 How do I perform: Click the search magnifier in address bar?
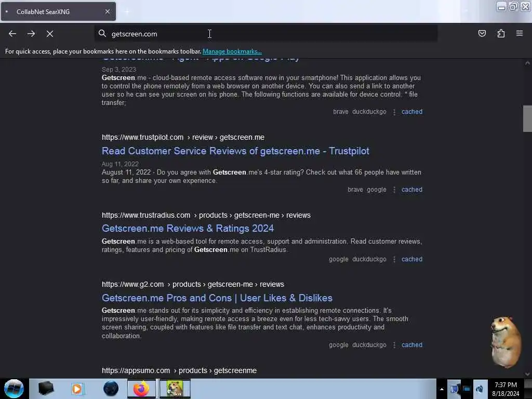(x=102, y=33)
